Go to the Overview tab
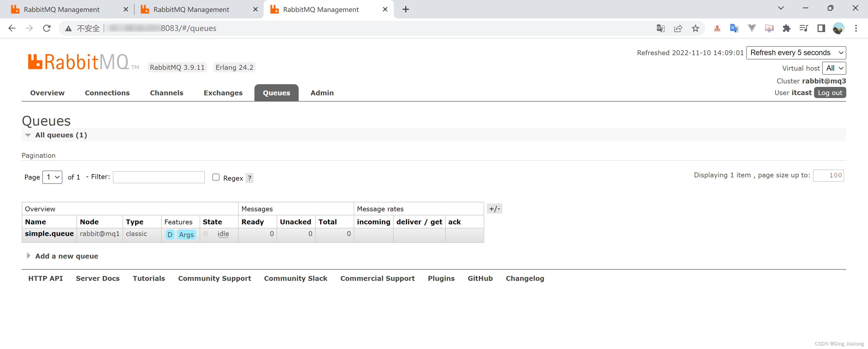 tap(47, 93)
